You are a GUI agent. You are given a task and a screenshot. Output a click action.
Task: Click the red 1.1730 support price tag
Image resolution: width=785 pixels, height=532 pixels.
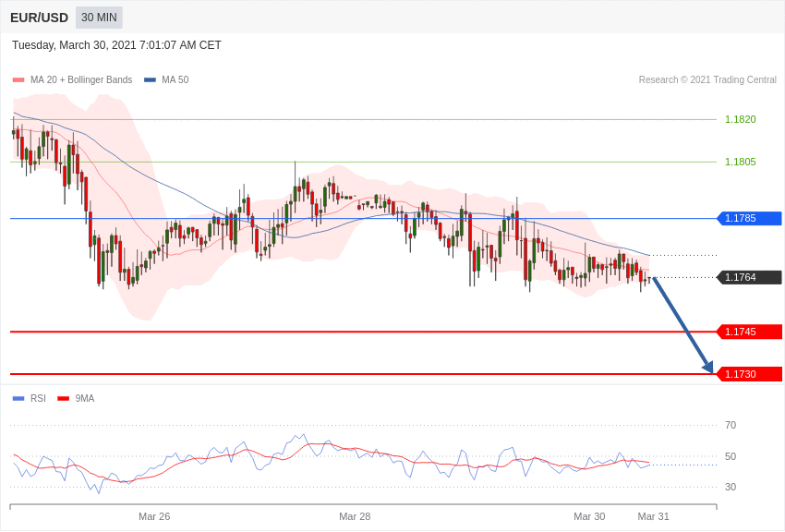[x=750, y=374]
